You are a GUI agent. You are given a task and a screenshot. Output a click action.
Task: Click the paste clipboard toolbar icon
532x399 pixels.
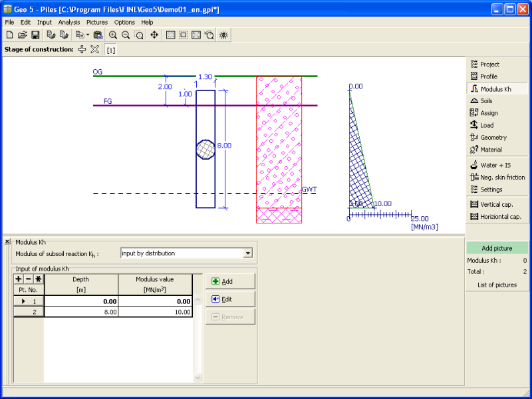(x=98, y=35)
